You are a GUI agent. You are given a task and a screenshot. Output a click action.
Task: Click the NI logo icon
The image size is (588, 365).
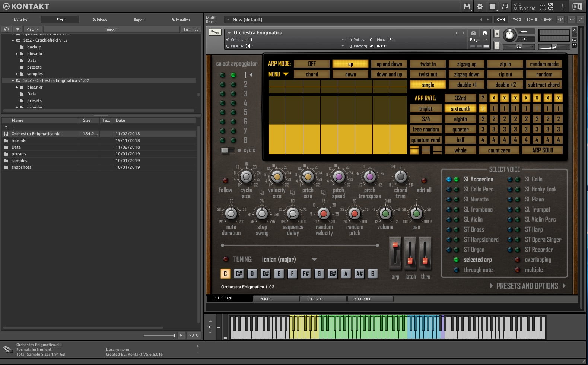[x=577, y=6]
